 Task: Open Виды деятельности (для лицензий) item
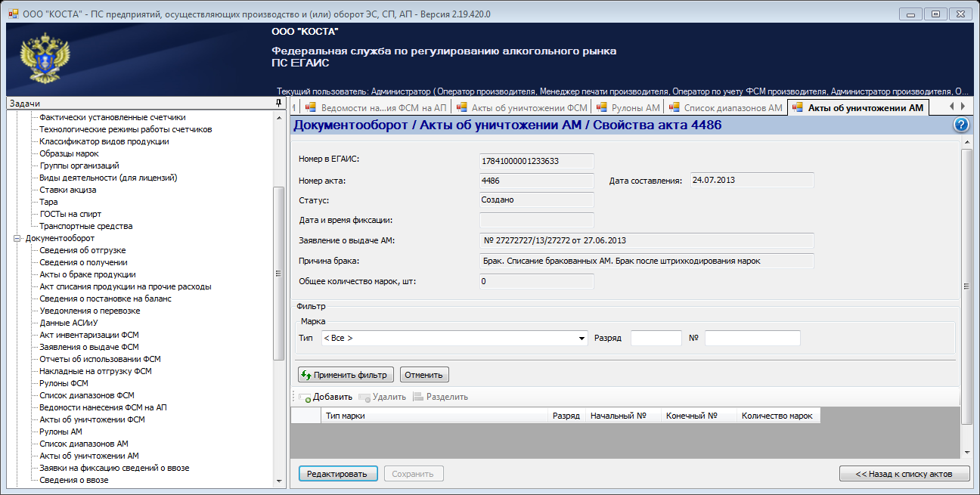click(x=108, y=178)
